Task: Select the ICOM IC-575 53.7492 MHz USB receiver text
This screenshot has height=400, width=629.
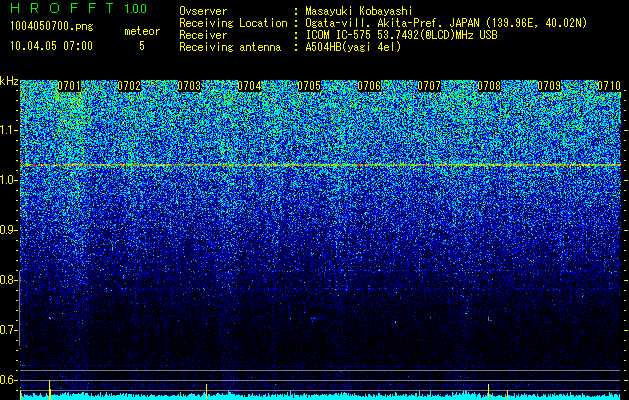Action: pos(401,35)
